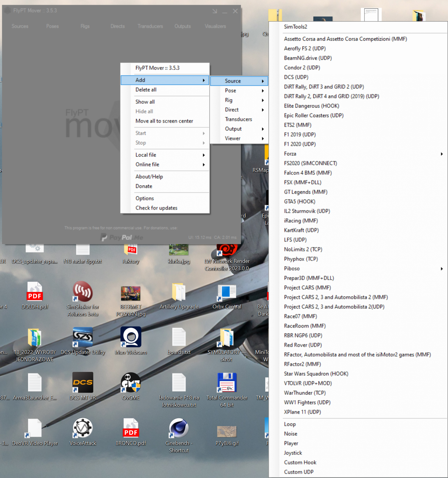
Task: Open the Rigs tab in FlyPT Mover
Action: tap(85, 26)
